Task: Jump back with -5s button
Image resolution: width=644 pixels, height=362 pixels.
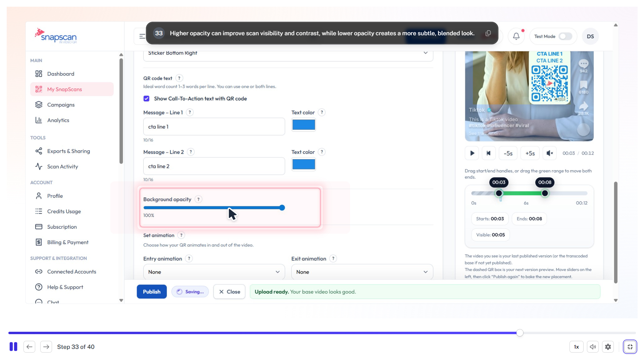Action: (508, 153)
